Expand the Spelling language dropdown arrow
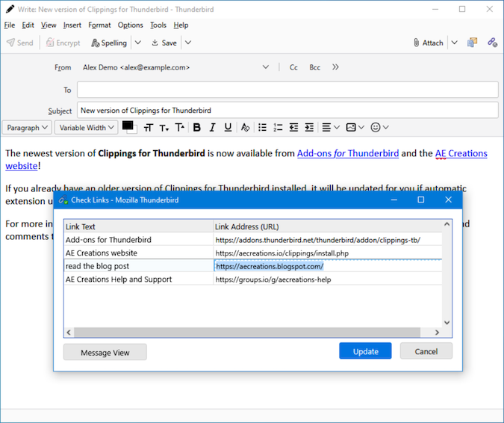This screenshot has width=504, height=423. click(138, 43)
